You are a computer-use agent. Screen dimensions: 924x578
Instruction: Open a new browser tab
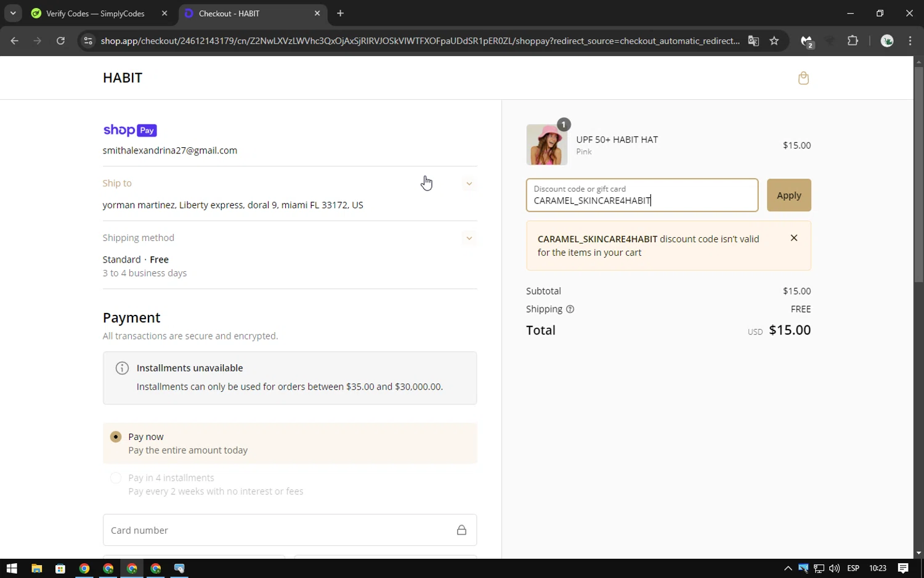pos(340,14)
